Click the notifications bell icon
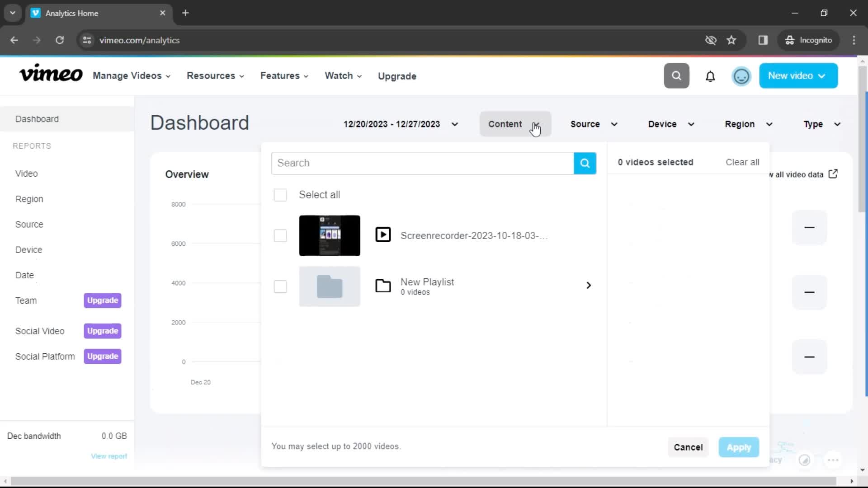The image size is (868, 488). coord(710,75)
